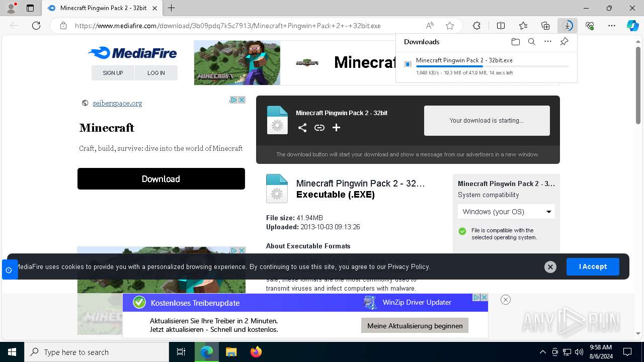644x362 pixels.
Task: Select the downloading Minecraft Pingwin Pack file
Action: coord(486,66)
